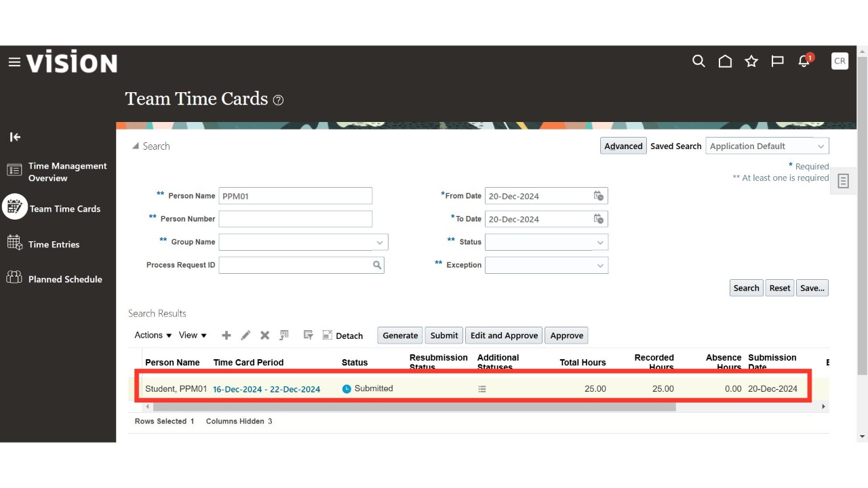Click the Advanced search button
The image size is (868, 488).
click(x=623, y=146)
